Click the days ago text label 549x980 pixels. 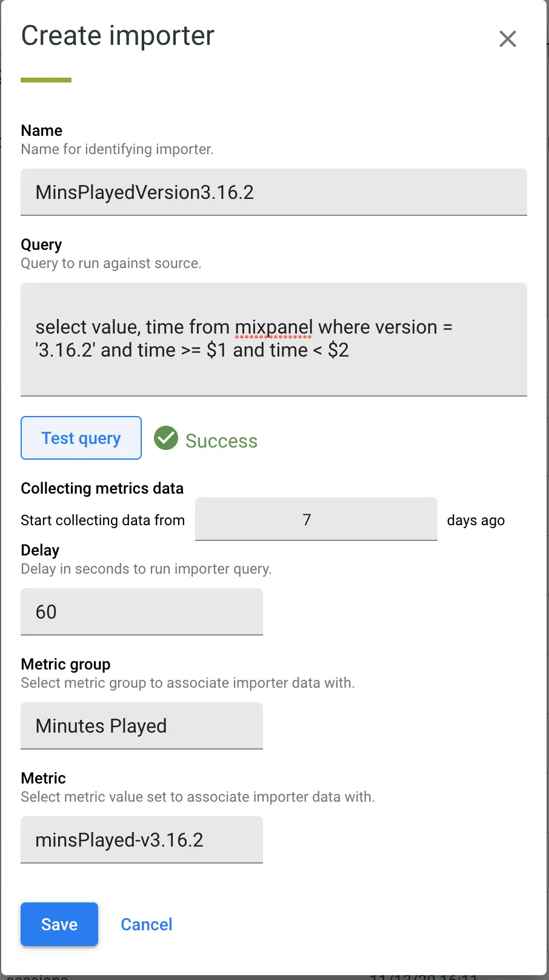[476, 520]
